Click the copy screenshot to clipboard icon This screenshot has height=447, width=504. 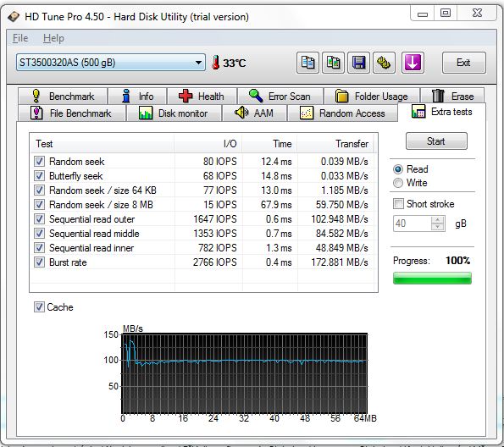(x=333, y=63)
